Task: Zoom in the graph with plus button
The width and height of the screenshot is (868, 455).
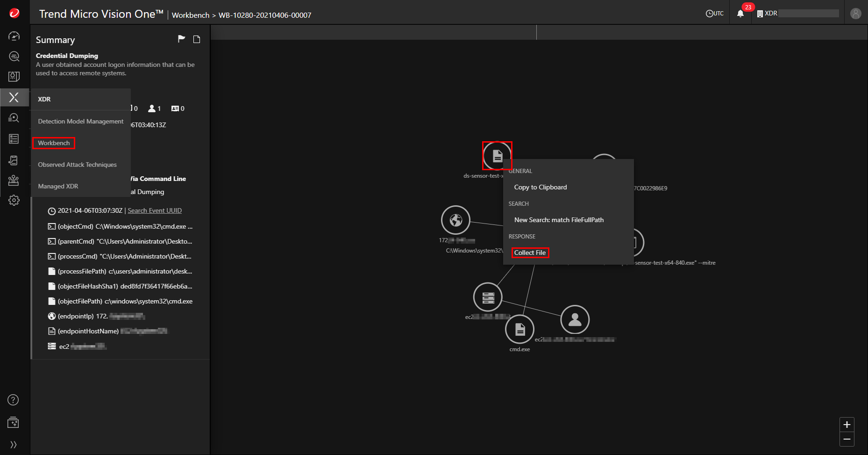Action: coord(847,425)
